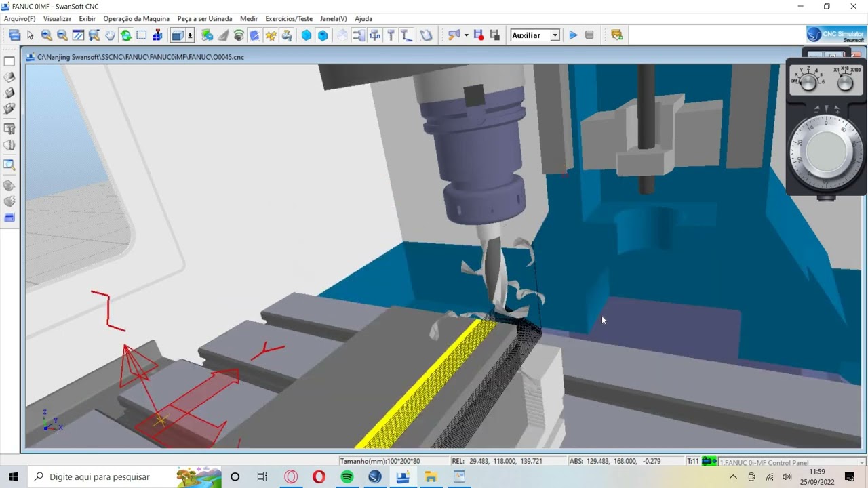Turn the axis selector knob

[808, 83]
